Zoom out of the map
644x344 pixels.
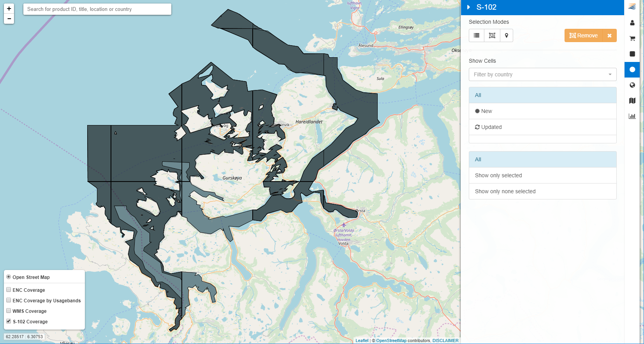point(9,19)
